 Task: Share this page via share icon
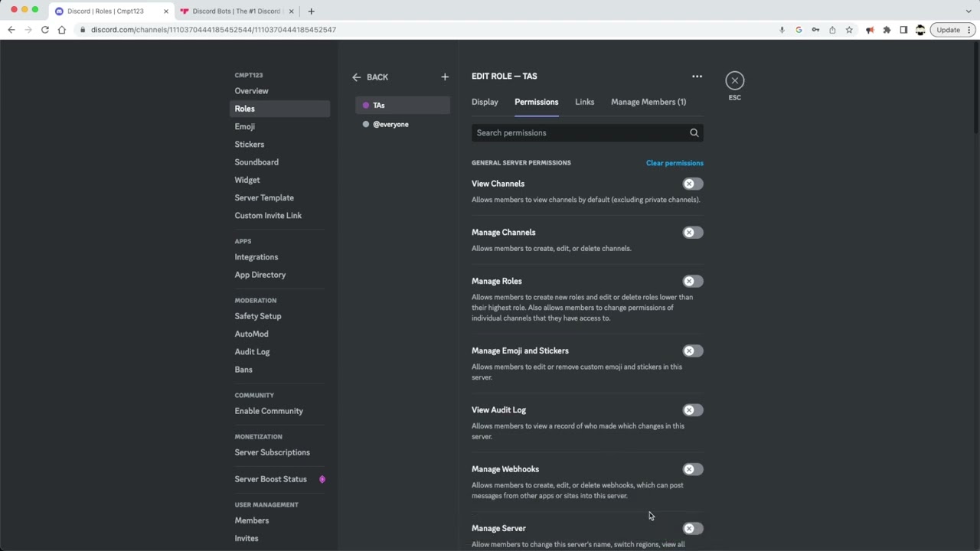(832, 30)
